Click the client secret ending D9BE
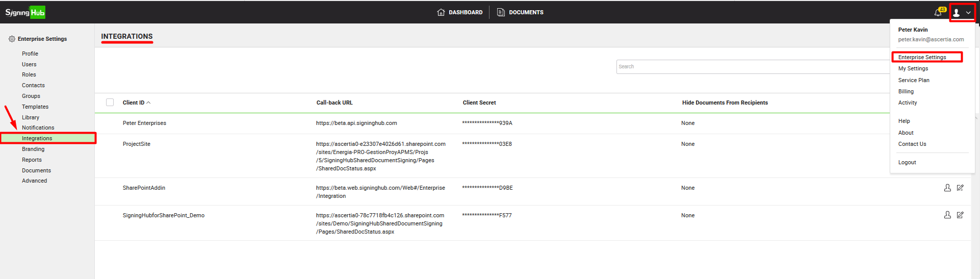Viewport: 980px width, 279px height. click(x=487, y=188)
